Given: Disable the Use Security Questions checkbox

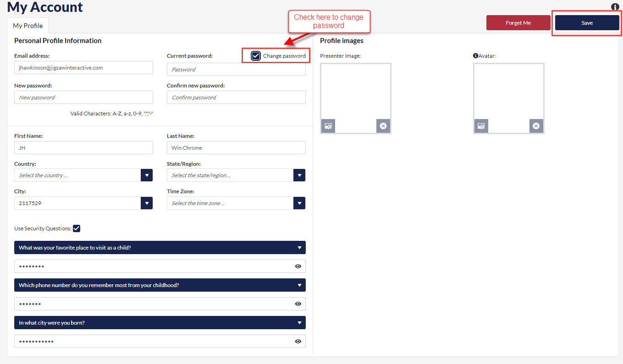Looking at the screenshot, I should click(x=77, y=228).
